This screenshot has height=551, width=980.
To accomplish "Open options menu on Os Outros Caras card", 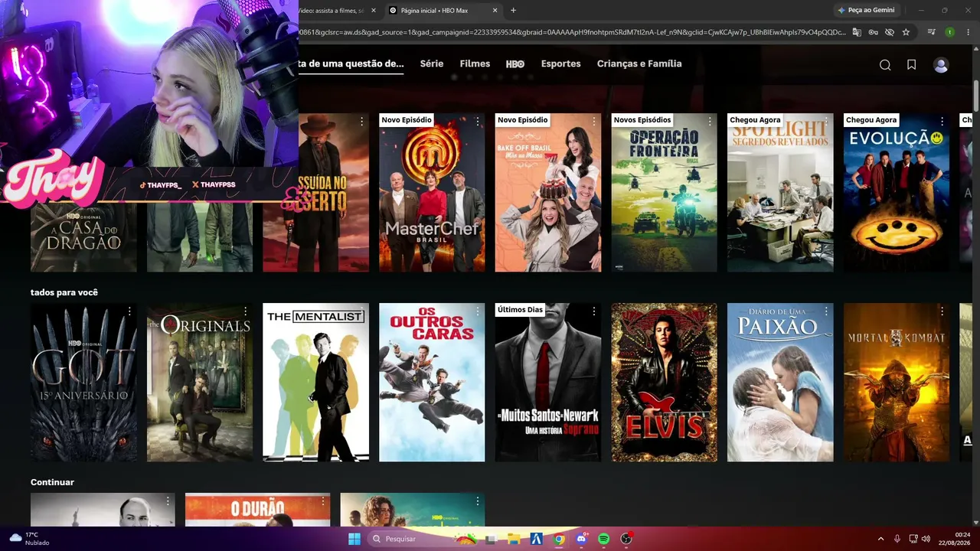I will pos(478,311).
